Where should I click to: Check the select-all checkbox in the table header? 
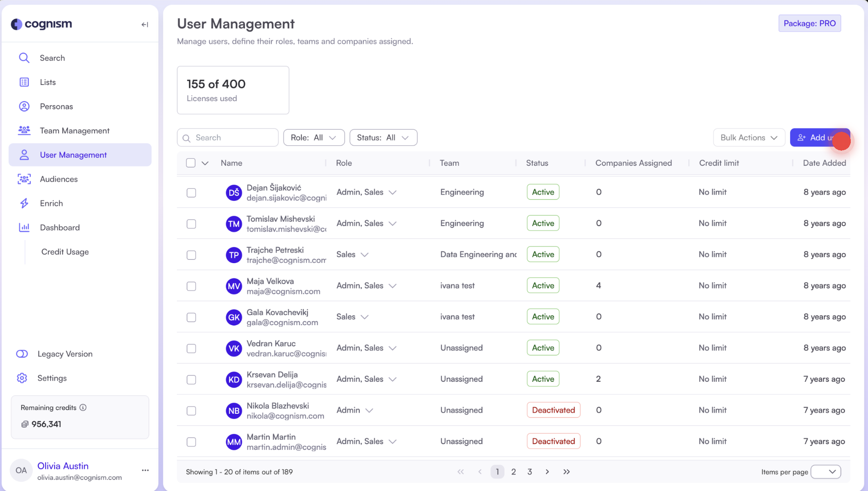[190, 163]
